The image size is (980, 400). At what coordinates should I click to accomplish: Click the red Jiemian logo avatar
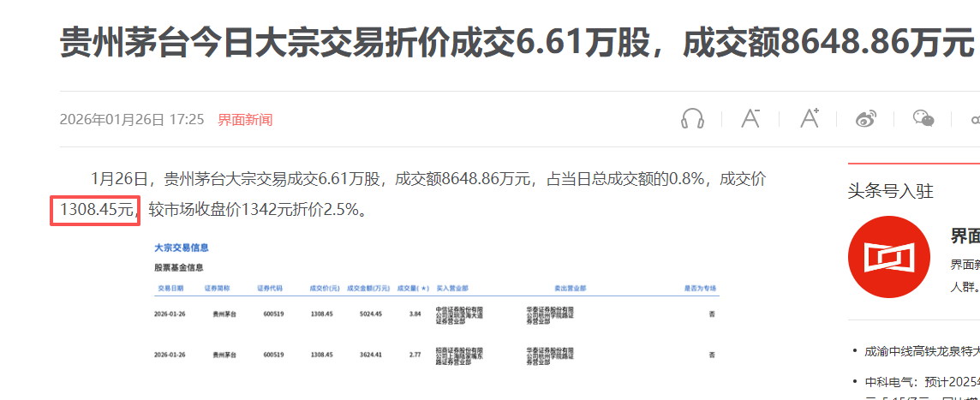point(888,257)
